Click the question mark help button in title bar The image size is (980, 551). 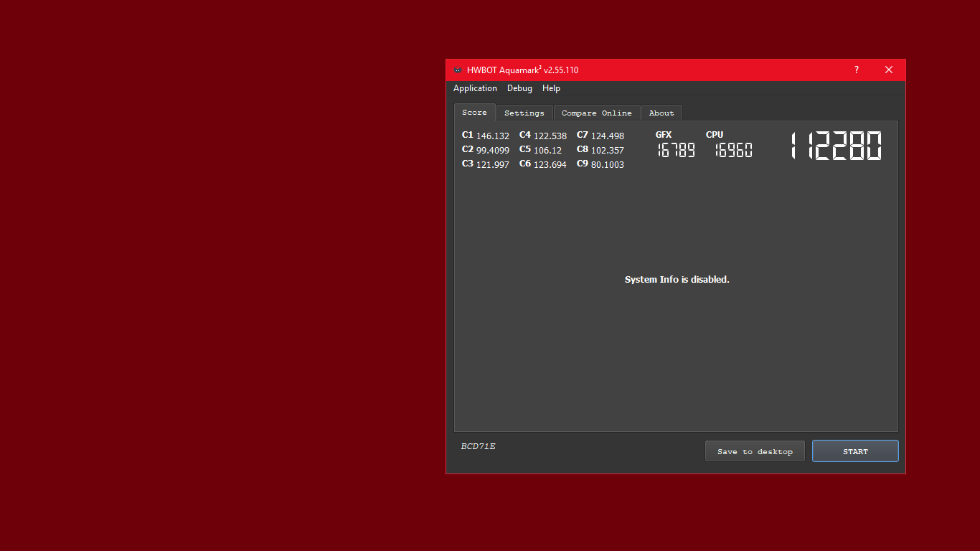856,70
